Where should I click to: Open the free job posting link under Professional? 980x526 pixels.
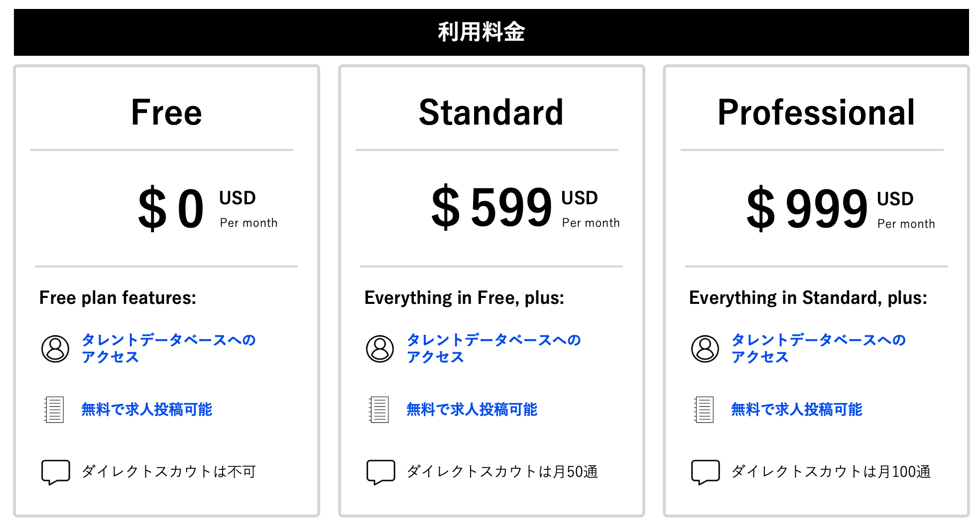point(796,409)
